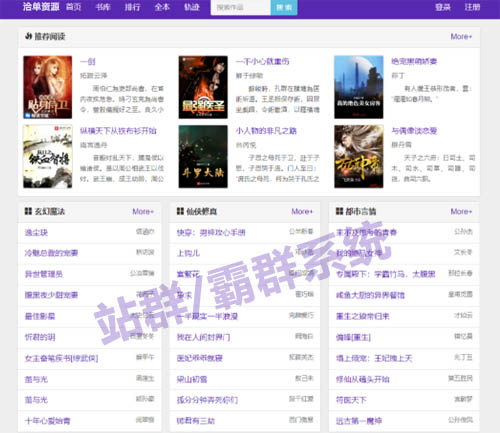The image size is (500, 433).
Task: Click the flame icon beside 推荐阅读
Action: coord(28,36)
